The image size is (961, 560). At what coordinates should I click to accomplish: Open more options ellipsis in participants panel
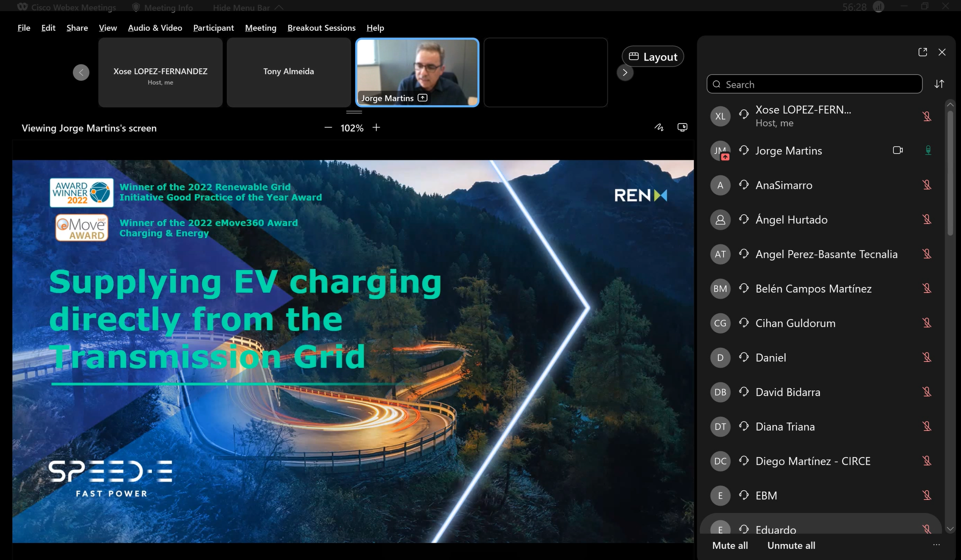tap(936, 545)
